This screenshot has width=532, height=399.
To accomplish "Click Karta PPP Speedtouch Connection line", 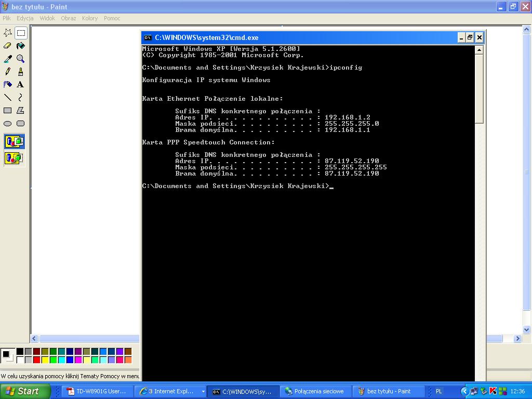I will click(x=208, y=142).
